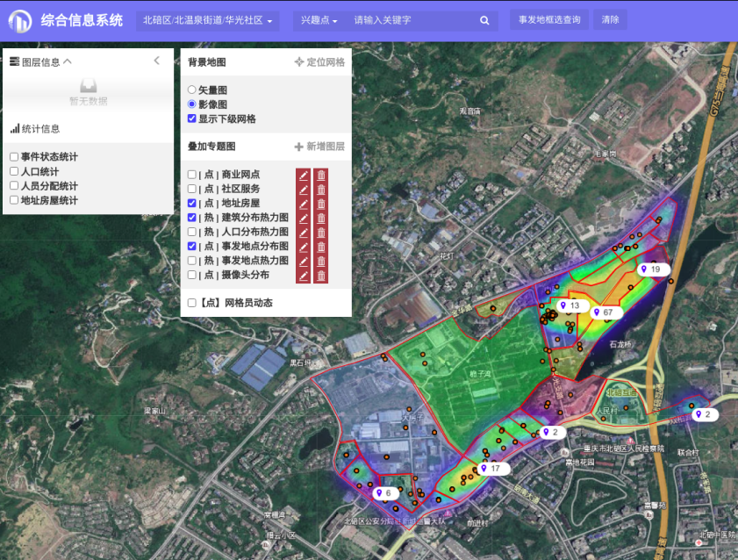Click the 综合信息系统 logo title
This screenshot has width=738, height=560.
tap(82, 20)
